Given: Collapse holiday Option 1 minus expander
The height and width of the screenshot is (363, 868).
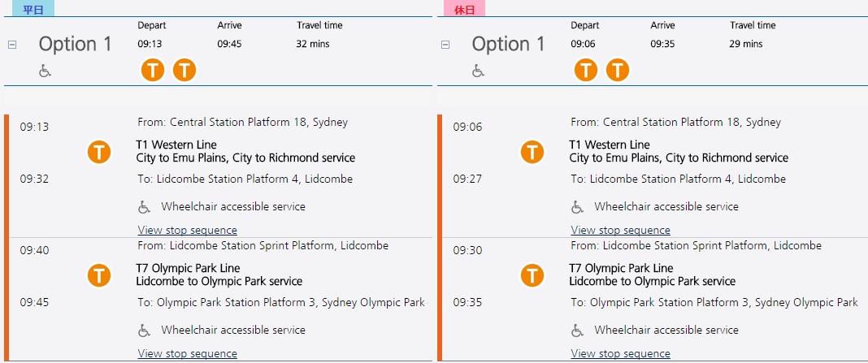Looking at the screenshot, I should pos(445,45).
